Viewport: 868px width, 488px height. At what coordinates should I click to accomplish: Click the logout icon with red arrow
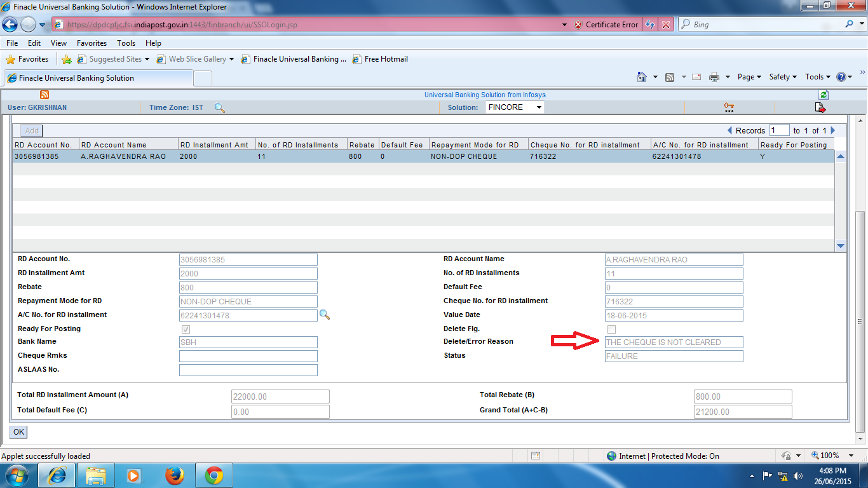click(x=820, y=107)
